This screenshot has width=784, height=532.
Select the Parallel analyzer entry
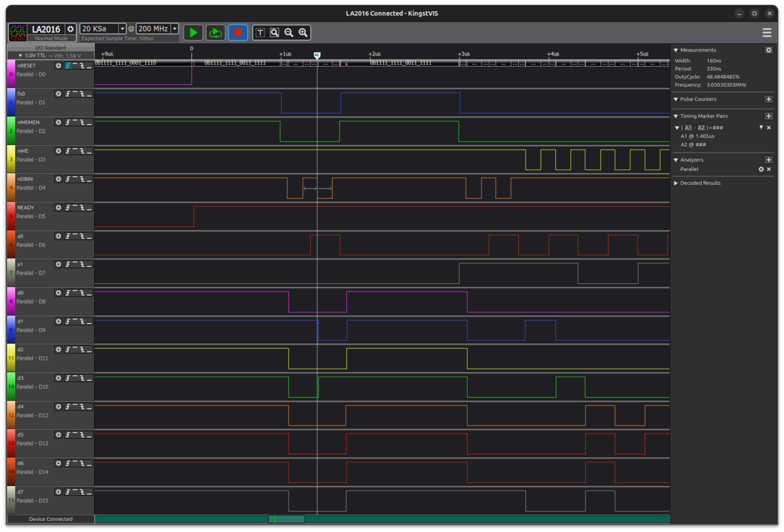(x=689, y=169)
